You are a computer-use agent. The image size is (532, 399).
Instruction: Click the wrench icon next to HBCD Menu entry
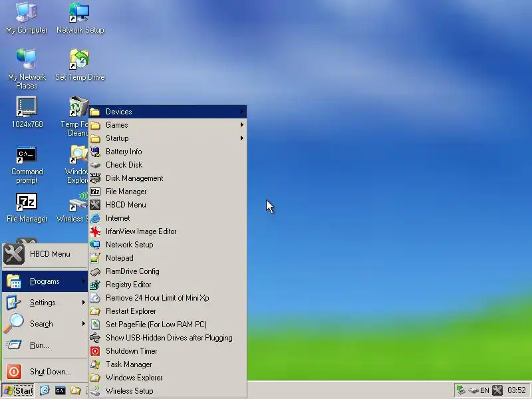[x=95, y=205]
